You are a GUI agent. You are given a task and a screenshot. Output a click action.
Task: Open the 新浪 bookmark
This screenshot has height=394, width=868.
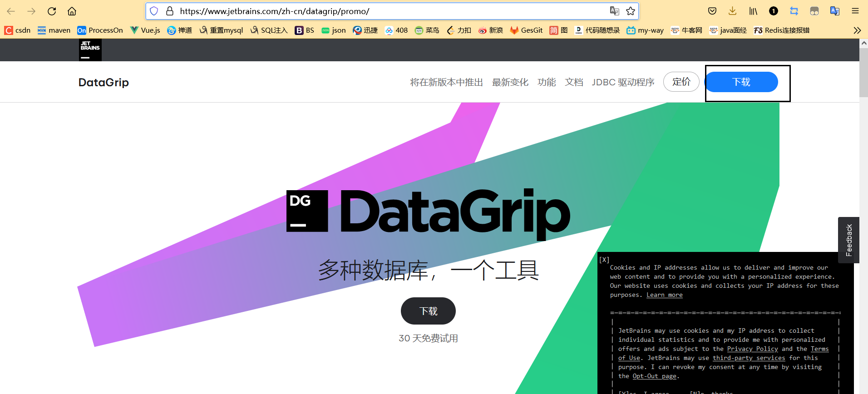coord(490,30)
